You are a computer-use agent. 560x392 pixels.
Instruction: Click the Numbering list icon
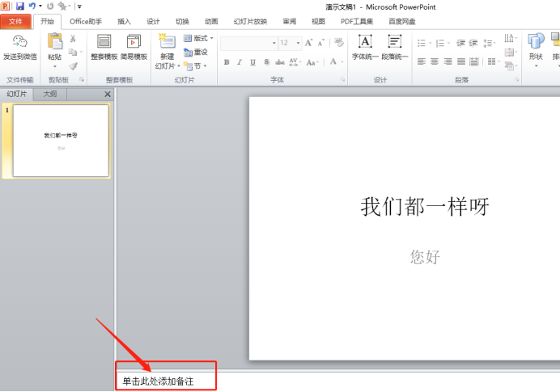click(x=440, y=43)
